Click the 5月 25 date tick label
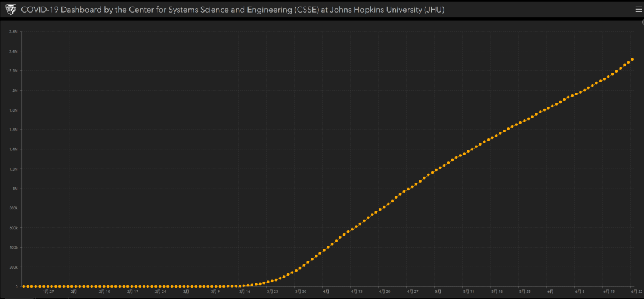The height and width of the screenshot is (299, 644). pos(525,292)
